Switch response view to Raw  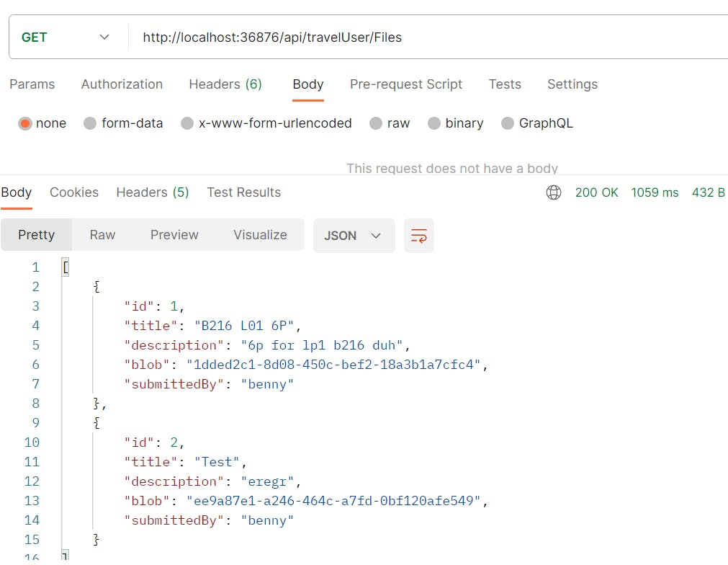pos(102,235)
